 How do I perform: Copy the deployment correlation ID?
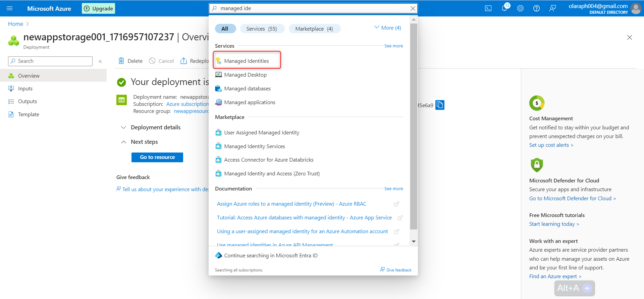click(x=440, y=105)
